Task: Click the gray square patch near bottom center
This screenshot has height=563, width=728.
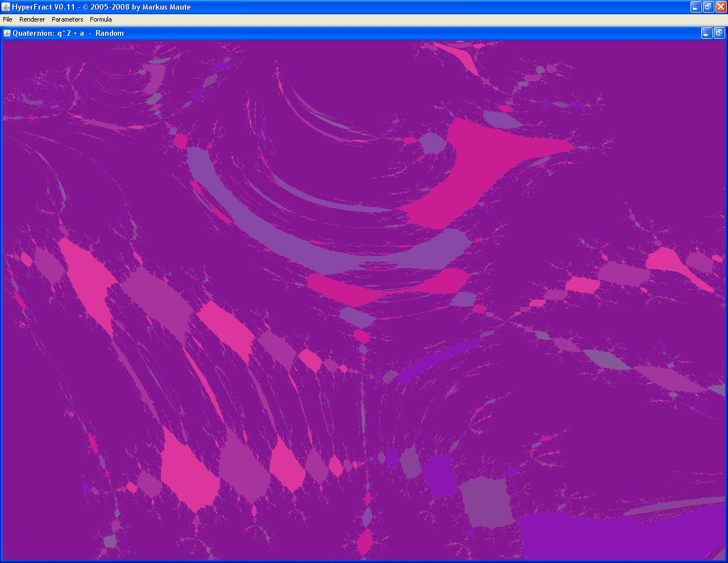Action: 486,500
